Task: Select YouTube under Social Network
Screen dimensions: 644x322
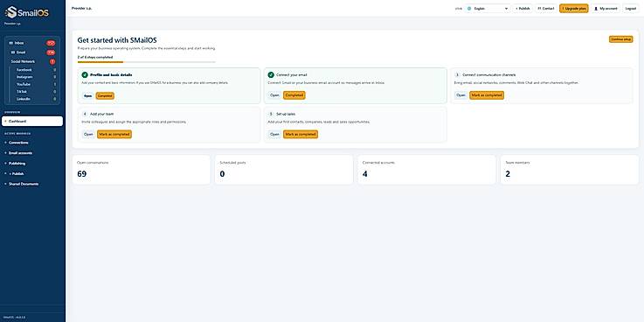Action: pos(35,84)
